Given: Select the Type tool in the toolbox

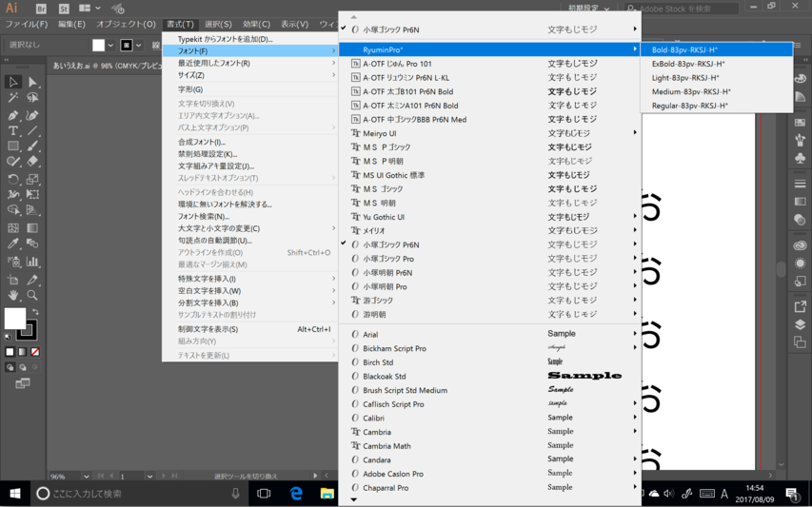Looking at the screenshot, I should [13, 131].
